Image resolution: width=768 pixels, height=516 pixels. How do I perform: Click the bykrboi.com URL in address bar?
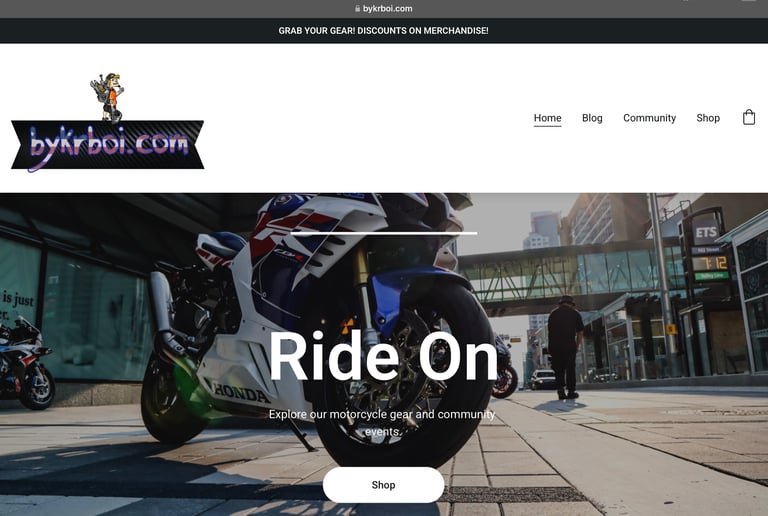coord(387,9)
